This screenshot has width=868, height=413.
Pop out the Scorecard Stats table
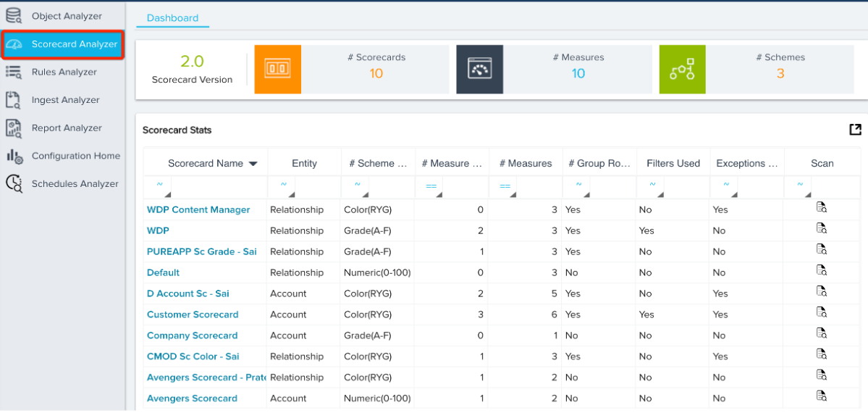tap(855, 130)
